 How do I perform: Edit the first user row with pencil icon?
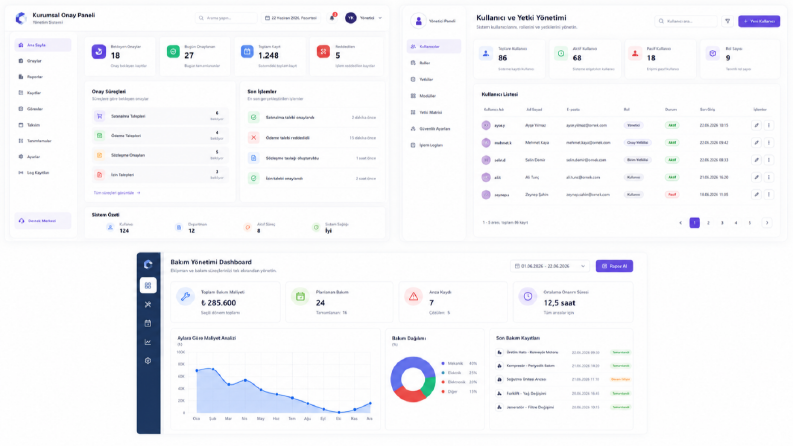pos(756,125)
